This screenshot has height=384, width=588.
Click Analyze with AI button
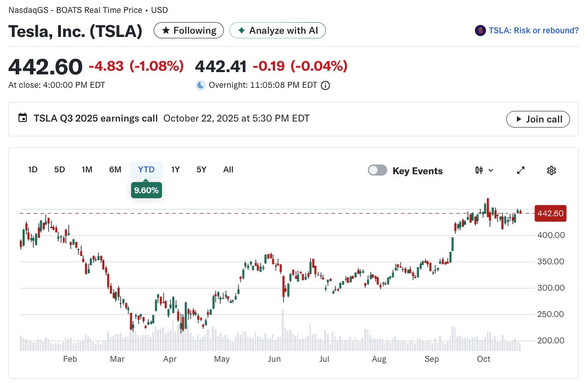(278, 30)
